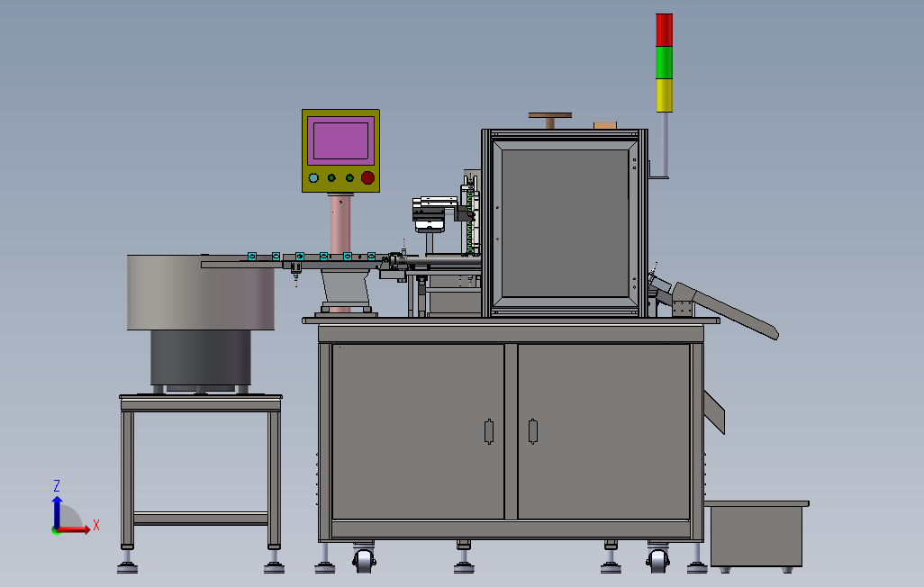
Task: Select the right caster wheel under cabinet
Action: pyautogui.click(x=657, y=560)
